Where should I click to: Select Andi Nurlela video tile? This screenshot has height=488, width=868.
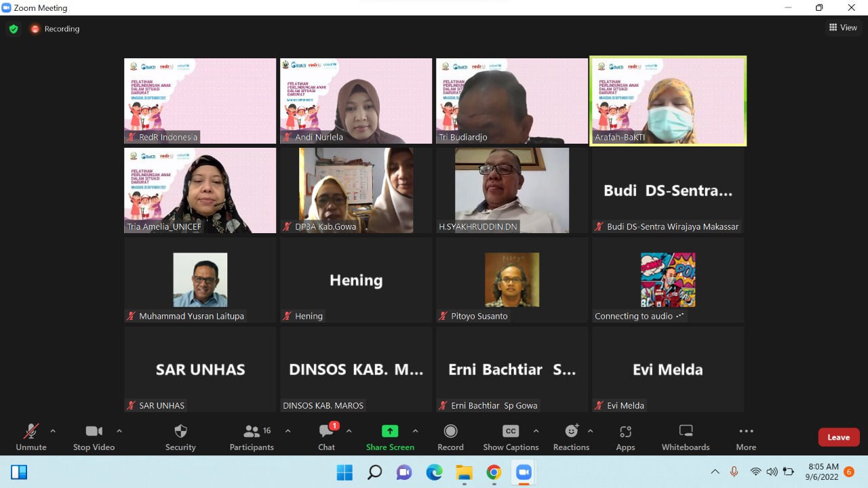click(356, 101)
